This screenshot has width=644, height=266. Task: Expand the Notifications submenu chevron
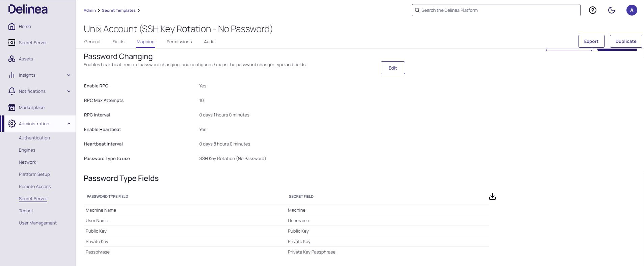69,91
